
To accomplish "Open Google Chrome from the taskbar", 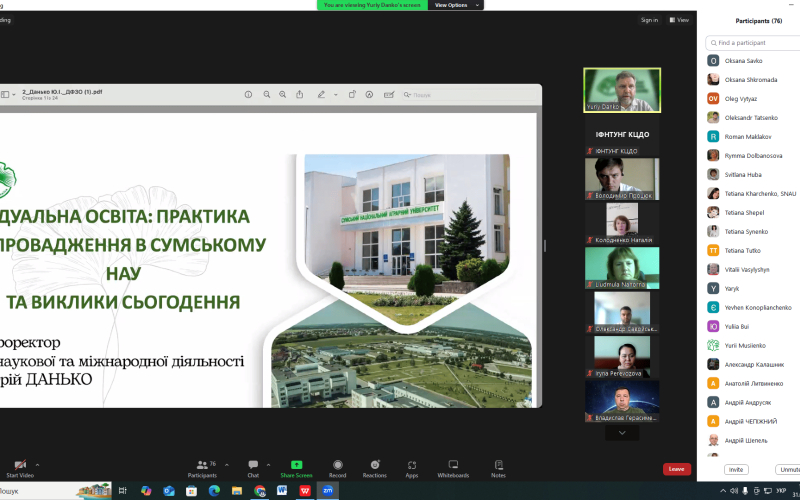I will click(x=260, y=491).
